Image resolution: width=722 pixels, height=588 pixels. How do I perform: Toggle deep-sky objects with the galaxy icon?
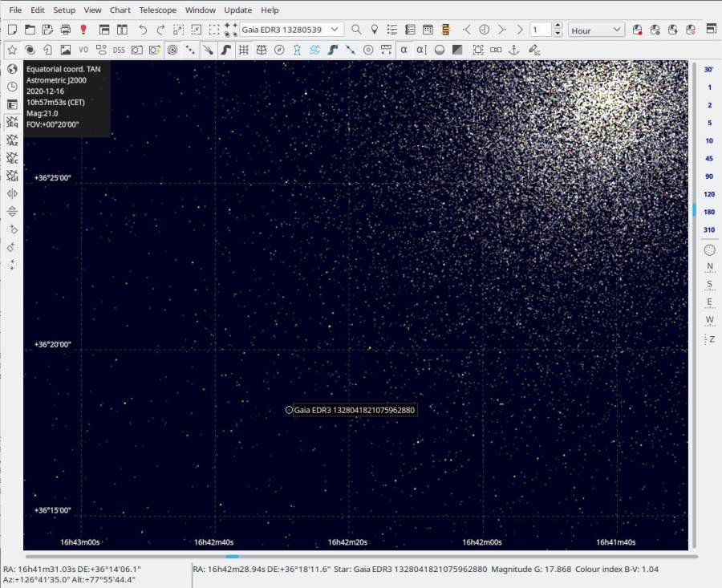(x=30, y=50)
